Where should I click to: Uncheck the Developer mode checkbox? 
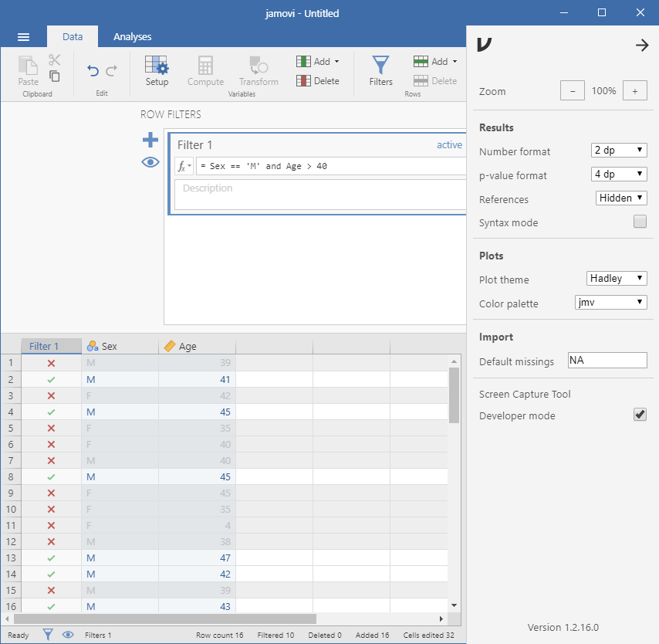tap(640, 415)
